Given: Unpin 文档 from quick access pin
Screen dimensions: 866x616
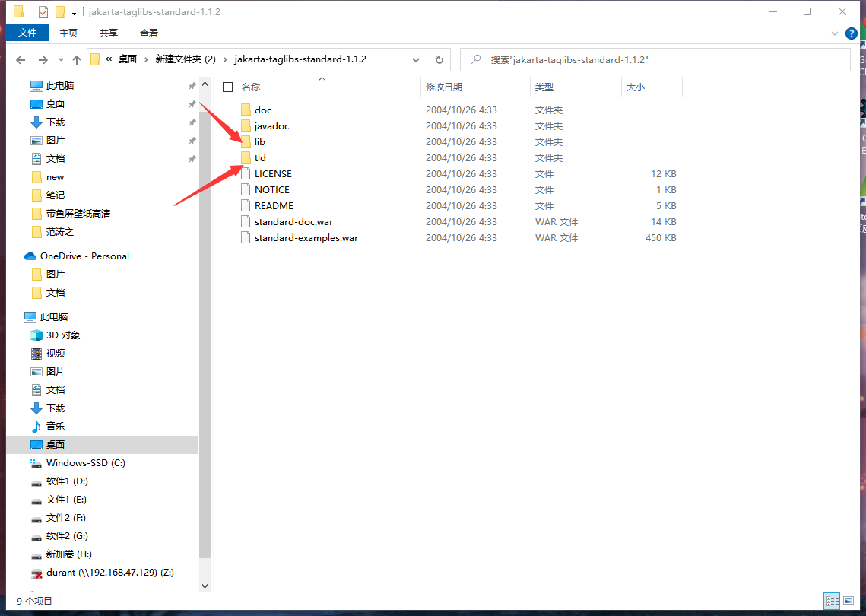Looking at the screenshot, I should coord(192,159).
